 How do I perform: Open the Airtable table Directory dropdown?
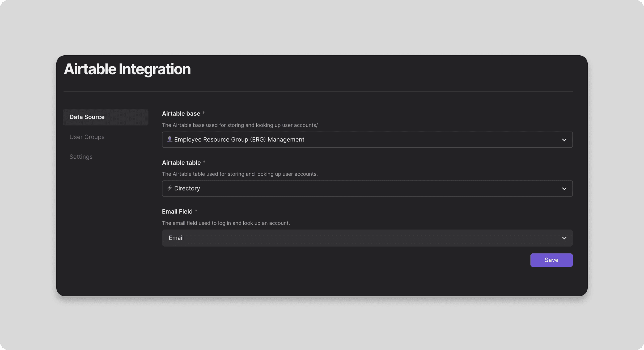pyautogui.click(x=367, y=189)
